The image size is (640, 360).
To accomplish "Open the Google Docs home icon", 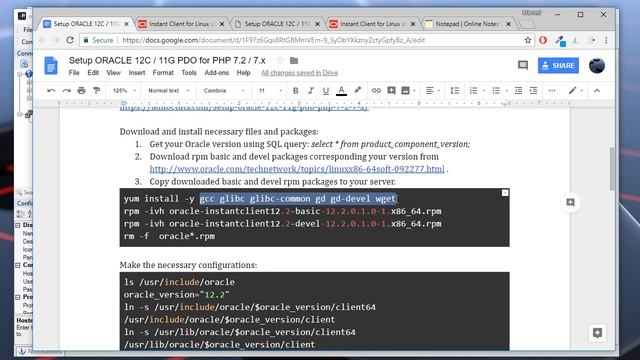I will 51,65.
